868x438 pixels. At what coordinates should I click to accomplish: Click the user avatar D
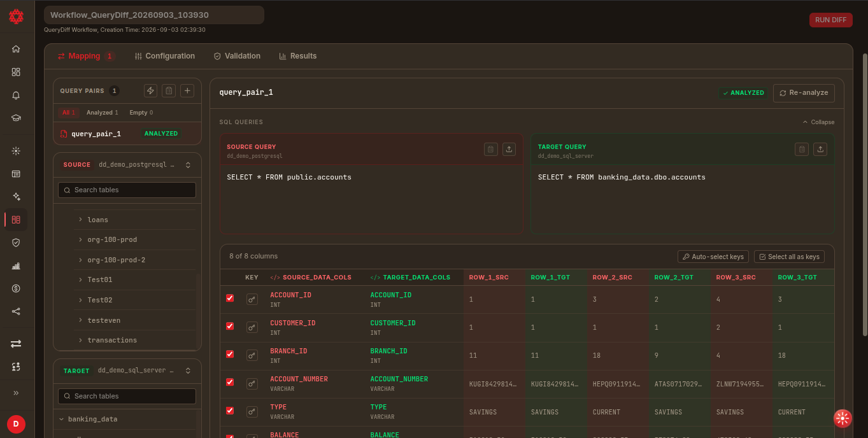(x=16, y=424)
